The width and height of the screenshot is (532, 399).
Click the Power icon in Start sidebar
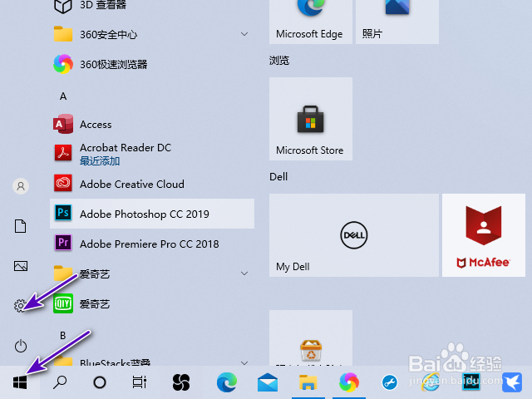click(20, 346)
